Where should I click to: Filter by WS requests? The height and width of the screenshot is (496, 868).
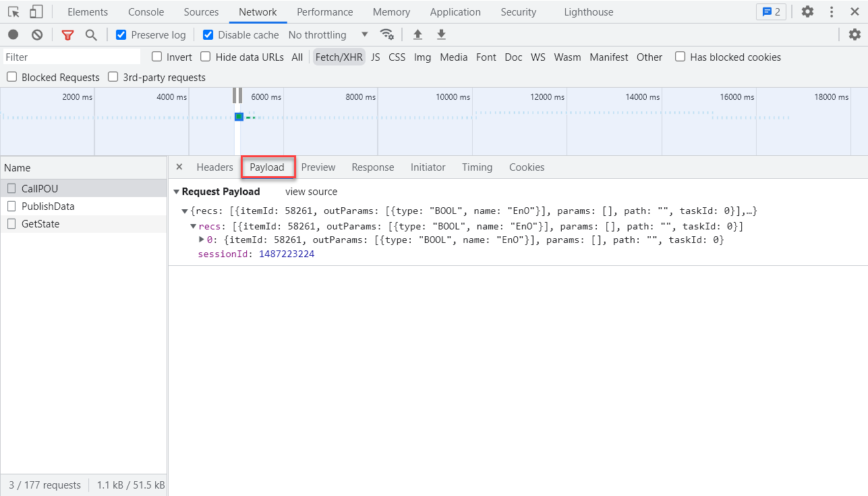tap(538, 57)
